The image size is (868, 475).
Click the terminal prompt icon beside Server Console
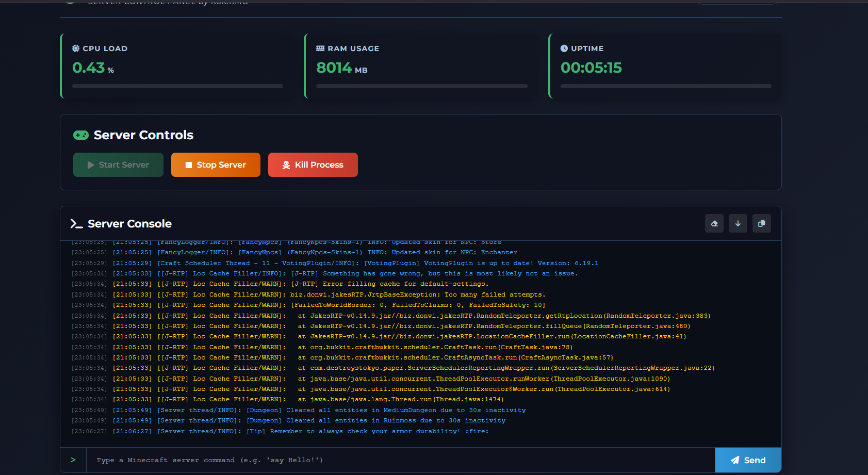[x=76, y=224]
